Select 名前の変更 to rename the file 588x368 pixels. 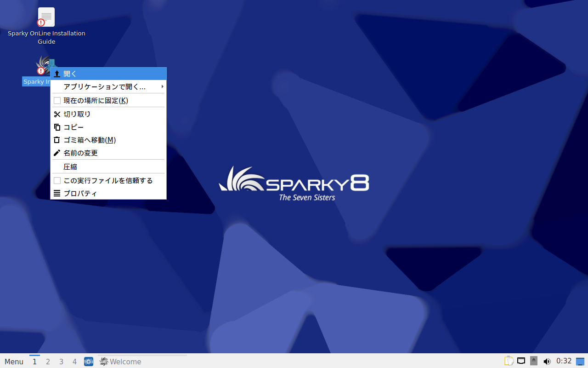point(108,153)
